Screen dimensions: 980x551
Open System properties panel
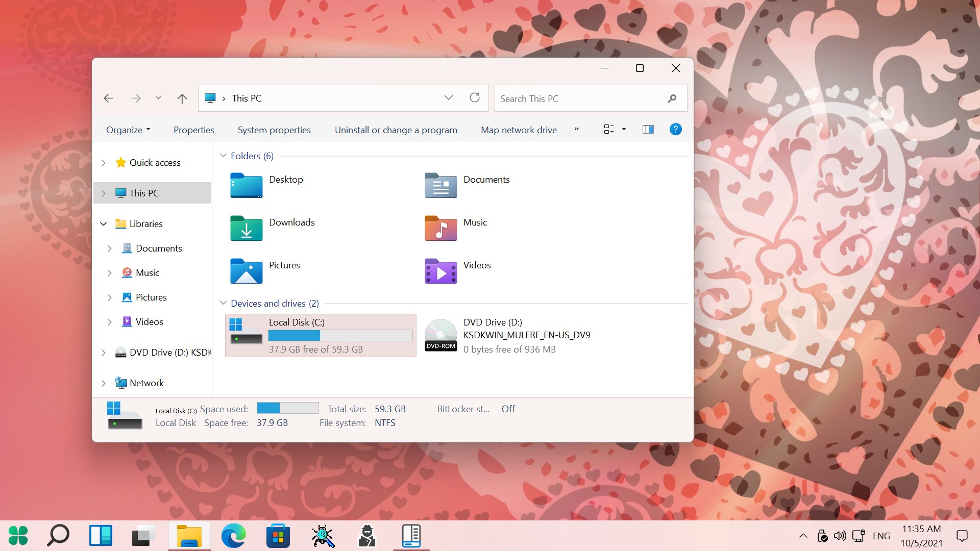tap(273, 129)
